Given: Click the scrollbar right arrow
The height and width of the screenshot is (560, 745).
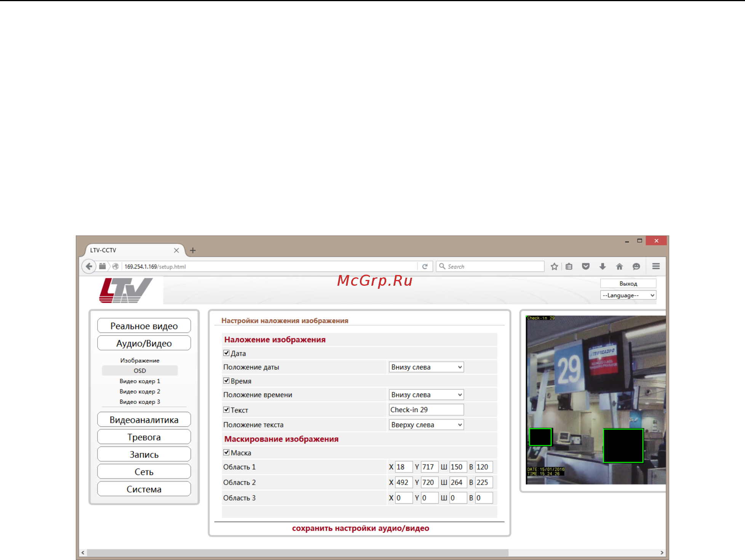Looking at the screenshot, I should [x=662, y=552].
